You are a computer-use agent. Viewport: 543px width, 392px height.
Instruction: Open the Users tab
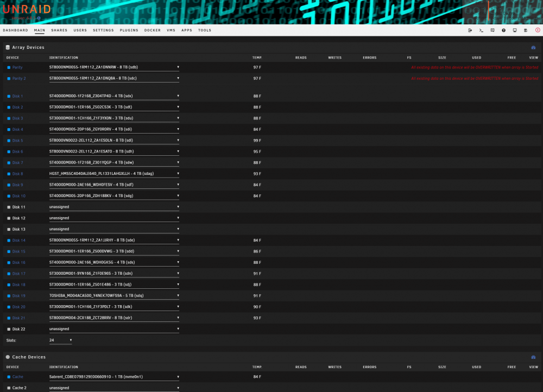pos(80,30)
